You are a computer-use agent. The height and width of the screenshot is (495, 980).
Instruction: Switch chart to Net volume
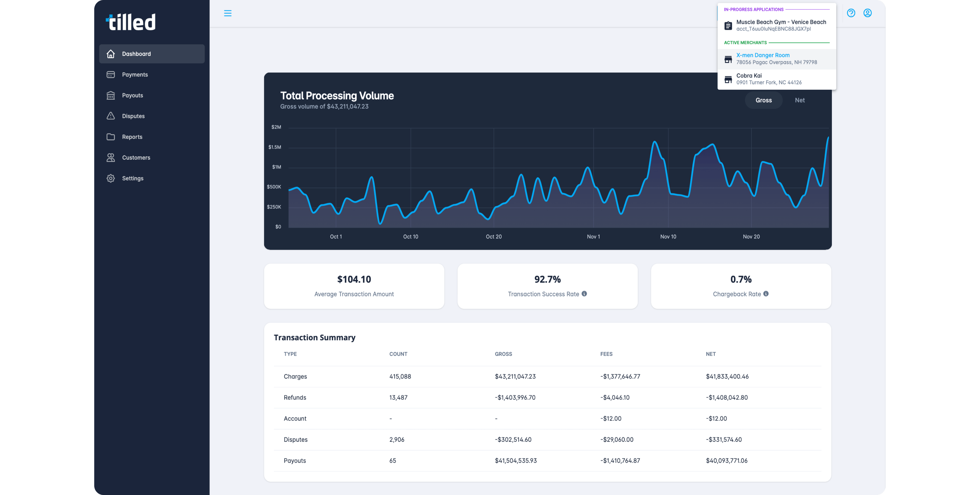pos(799,100)
